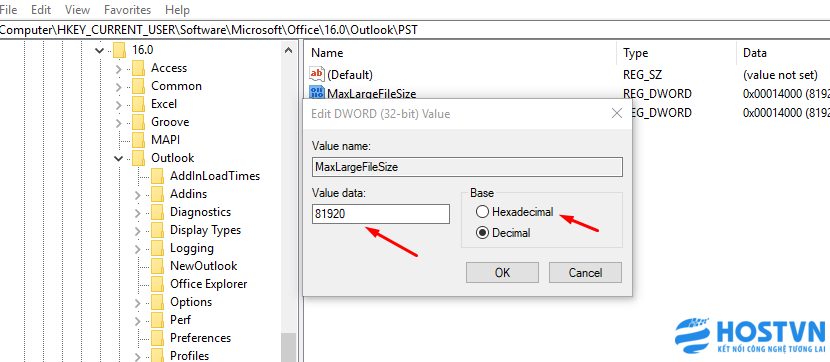Select the NewOutlook folder icon
This screenshot has height=362, width=830.
(x=157, y=266)
